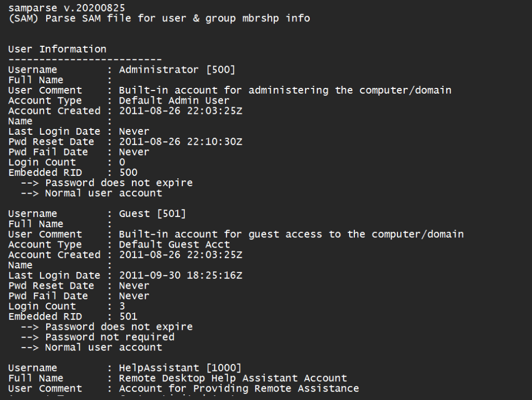Screen dimensions: 532x400
Task: Click the dashed separator under User Information
Action: tap(85, 59)
